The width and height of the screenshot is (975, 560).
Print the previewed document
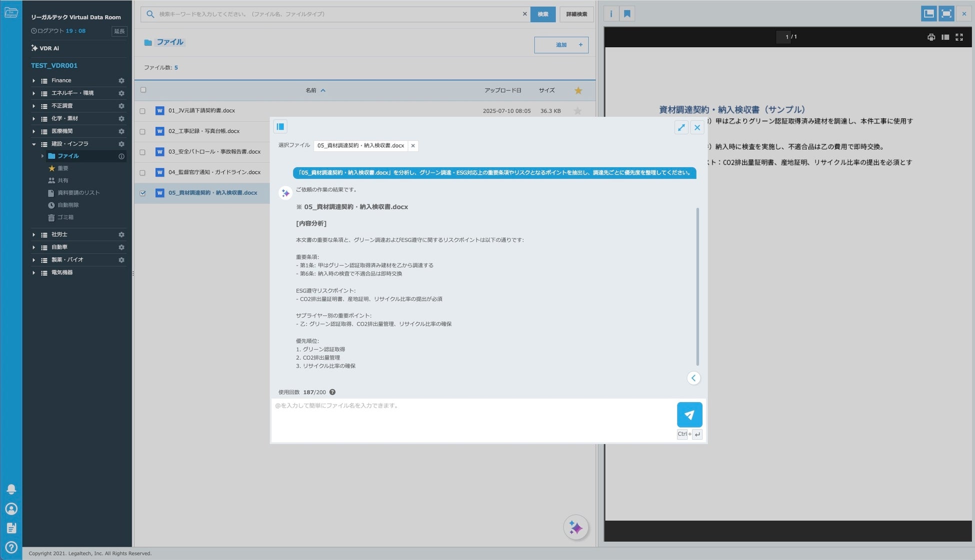click(x=931, y=37)
